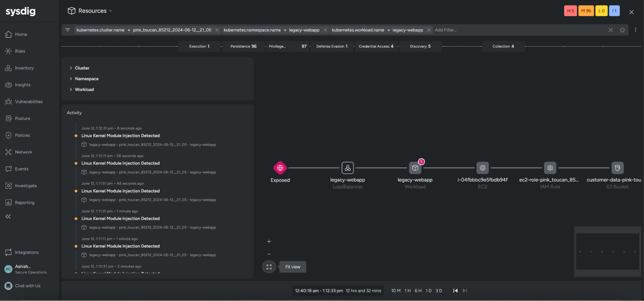Expand the Namespace section
The width and height of the screenshot is (644, 301).
pyautogui.click(x=84, y=79)
